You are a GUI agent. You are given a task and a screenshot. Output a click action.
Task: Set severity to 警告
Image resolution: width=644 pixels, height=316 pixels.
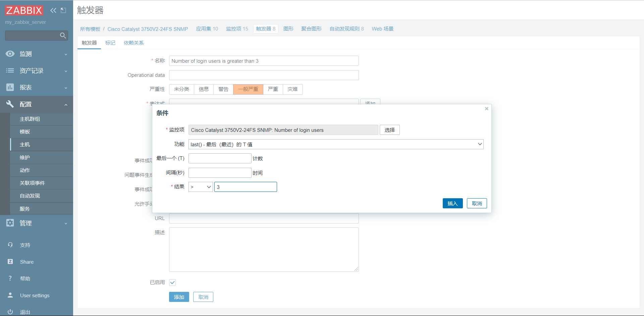click(x=223, y=89)
